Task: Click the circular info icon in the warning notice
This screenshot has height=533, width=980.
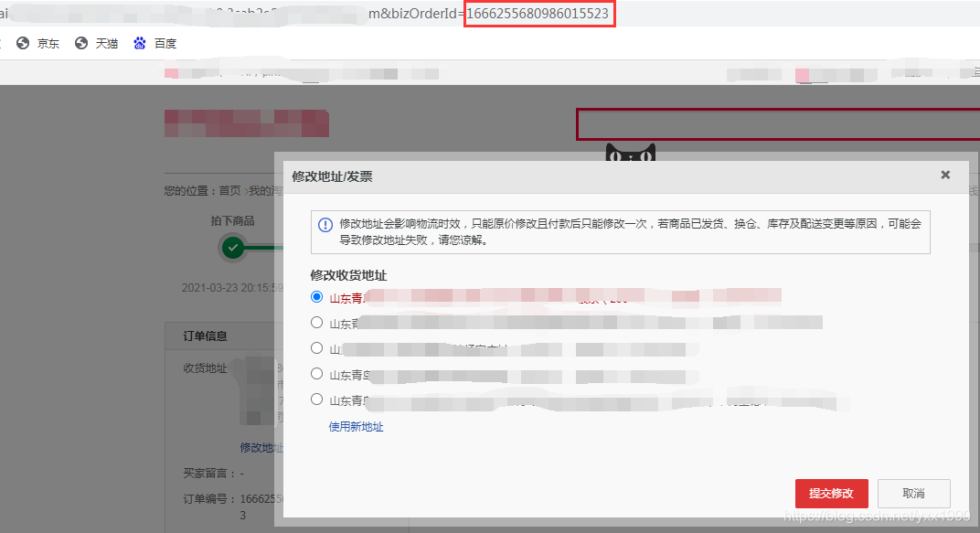Action: [325, 225]
